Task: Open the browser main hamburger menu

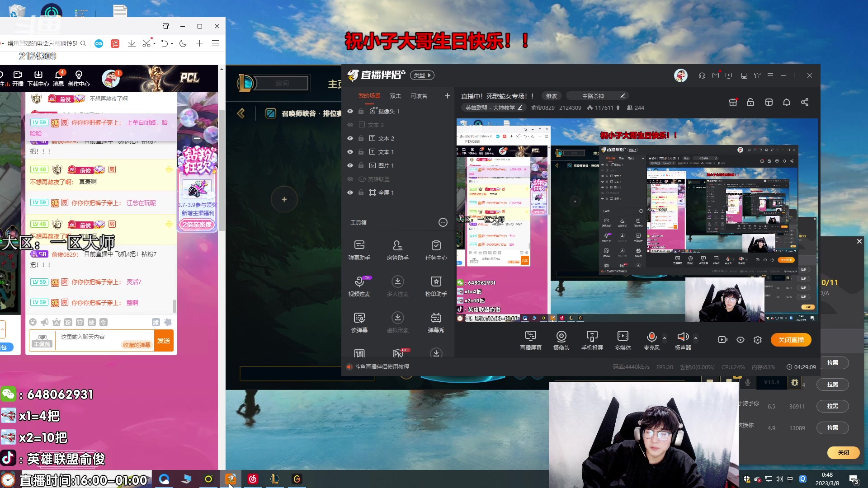Action: coord(216,43)
